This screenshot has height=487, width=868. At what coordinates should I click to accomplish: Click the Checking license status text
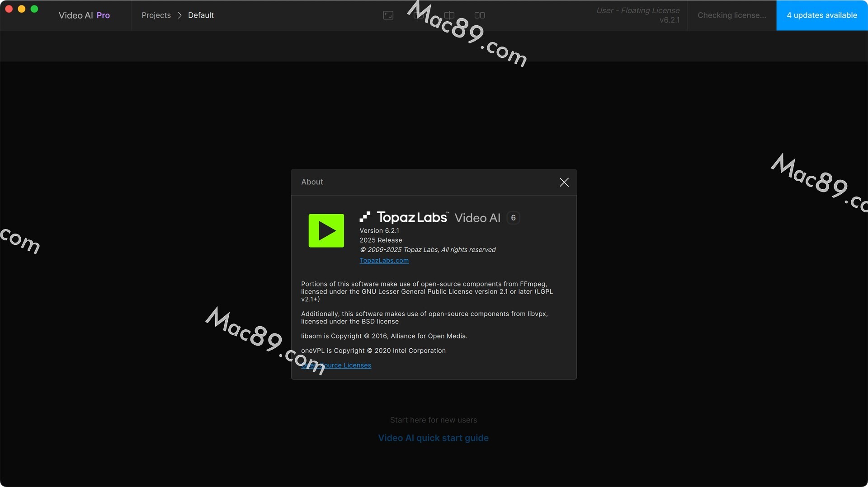click(x=731, y=15)
